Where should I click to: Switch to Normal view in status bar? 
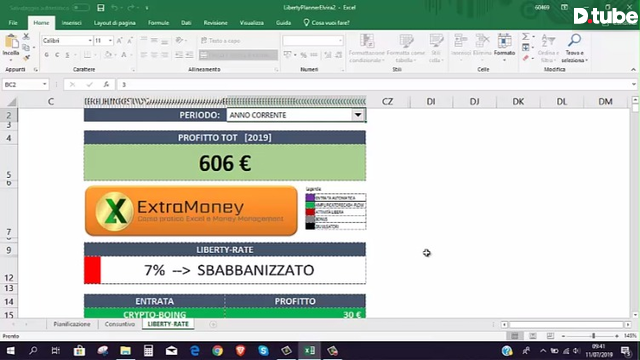[515, 336]
